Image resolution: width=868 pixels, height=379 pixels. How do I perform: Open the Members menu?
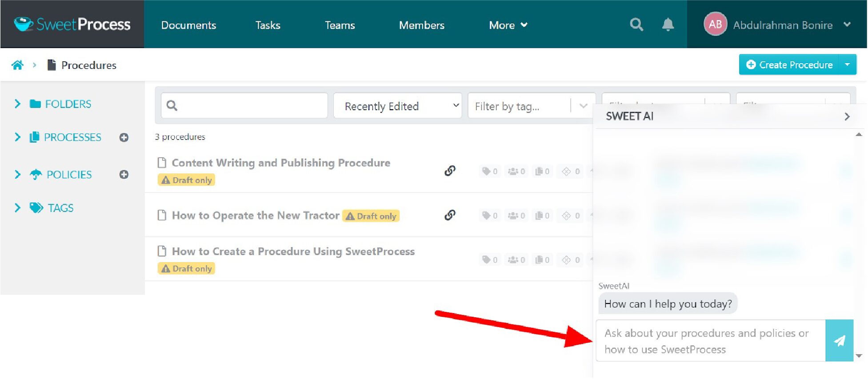(421, 25)
